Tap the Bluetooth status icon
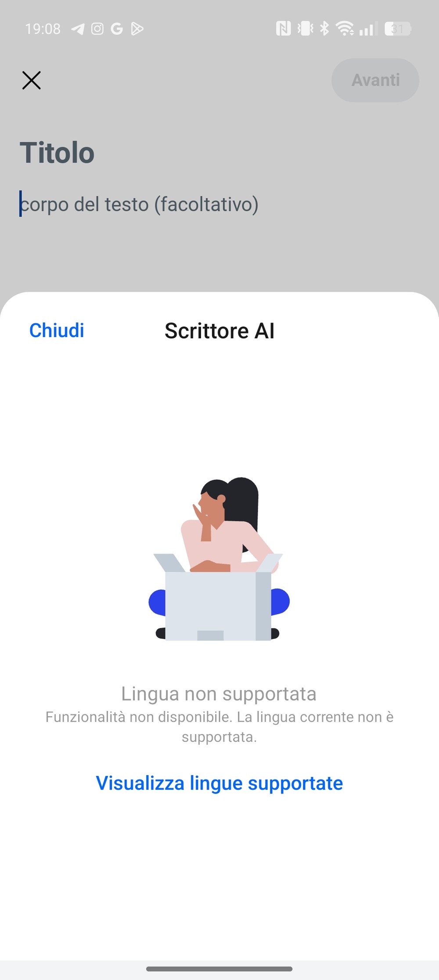 point(324,29)
